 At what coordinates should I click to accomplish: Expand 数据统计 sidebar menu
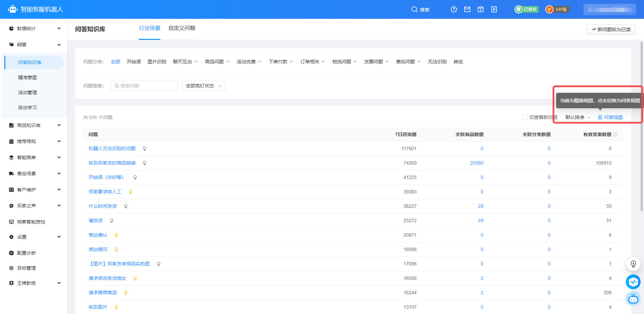(x=35, y=28)
